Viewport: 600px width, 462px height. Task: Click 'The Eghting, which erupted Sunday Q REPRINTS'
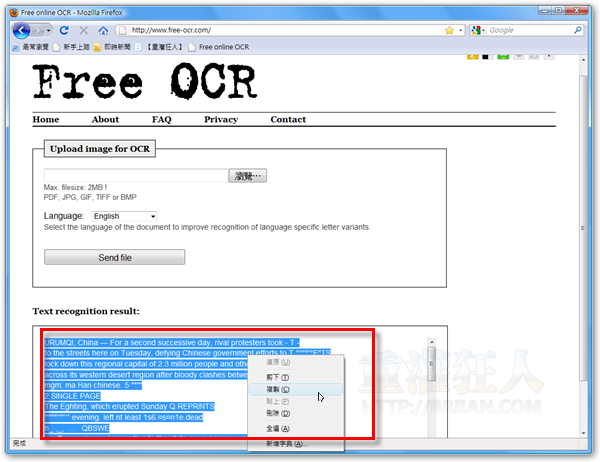click(129, 406)
